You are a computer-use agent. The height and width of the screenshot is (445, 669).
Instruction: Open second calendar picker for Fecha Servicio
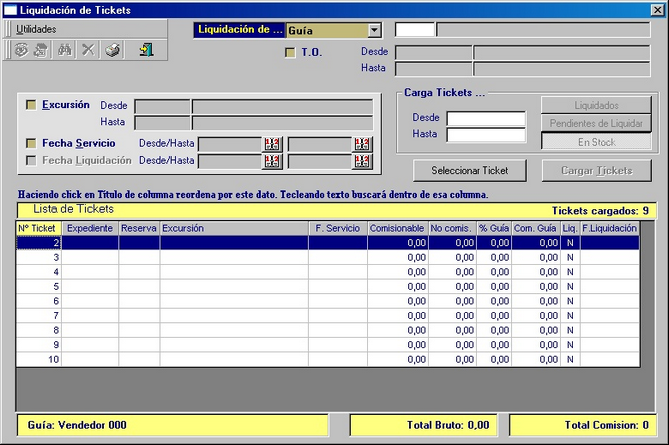(362, 144)
